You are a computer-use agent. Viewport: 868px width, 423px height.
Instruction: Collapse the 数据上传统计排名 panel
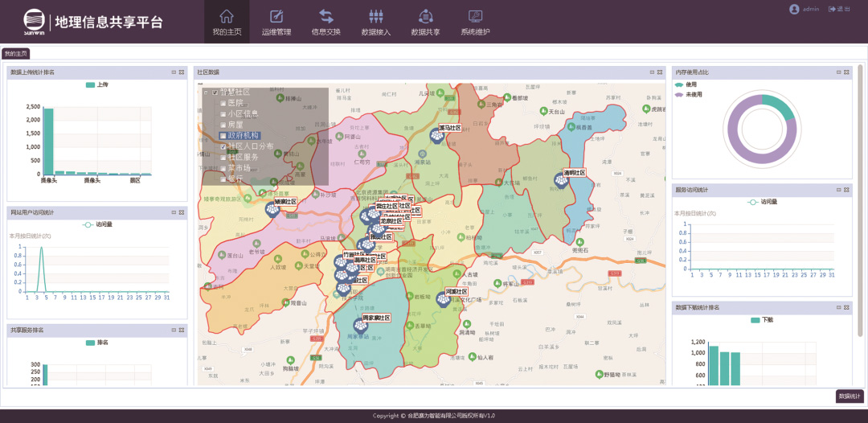tap(173, 72)
